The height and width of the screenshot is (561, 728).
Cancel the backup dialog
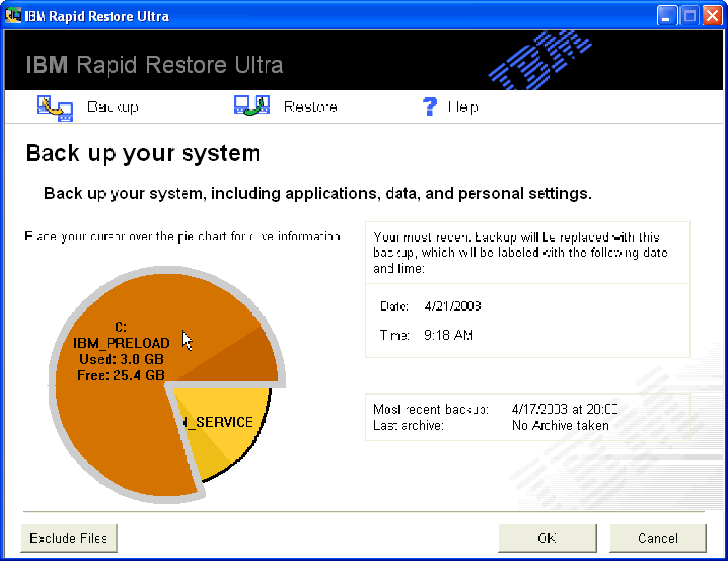point(658,538)
